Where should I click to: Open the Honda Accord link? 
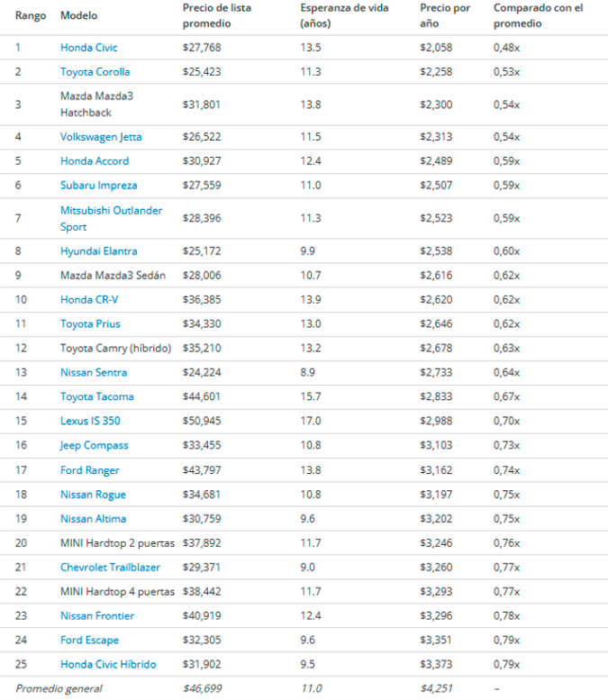[95, 161]
